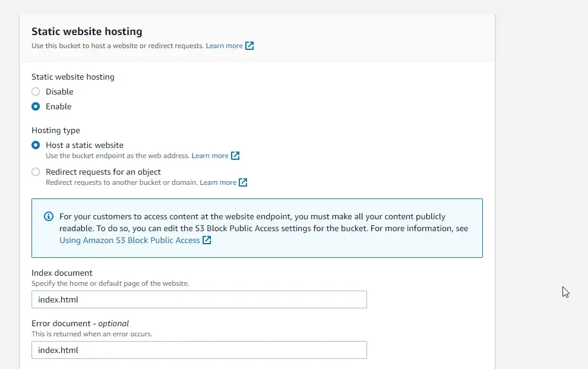Select 'Host a static website' hosting type
The width and height of the screenshot is (588, 369).
35,145
